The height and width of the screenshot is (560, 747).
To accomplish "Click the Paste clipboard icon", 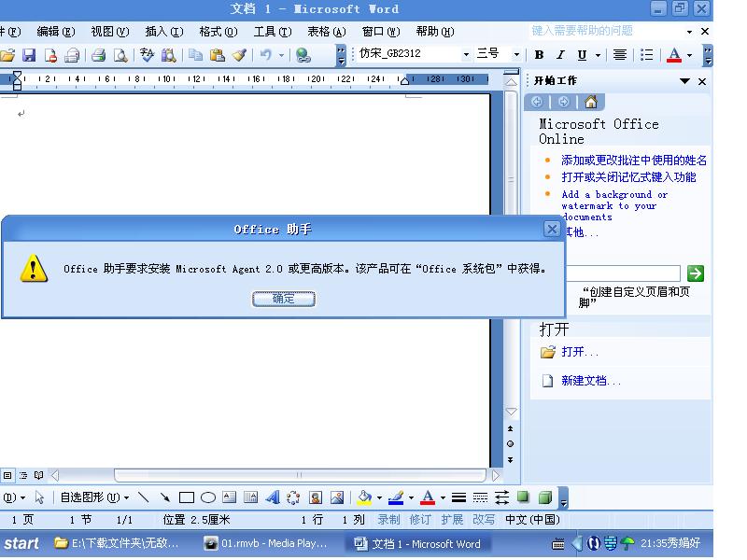I will coord(218,55).
